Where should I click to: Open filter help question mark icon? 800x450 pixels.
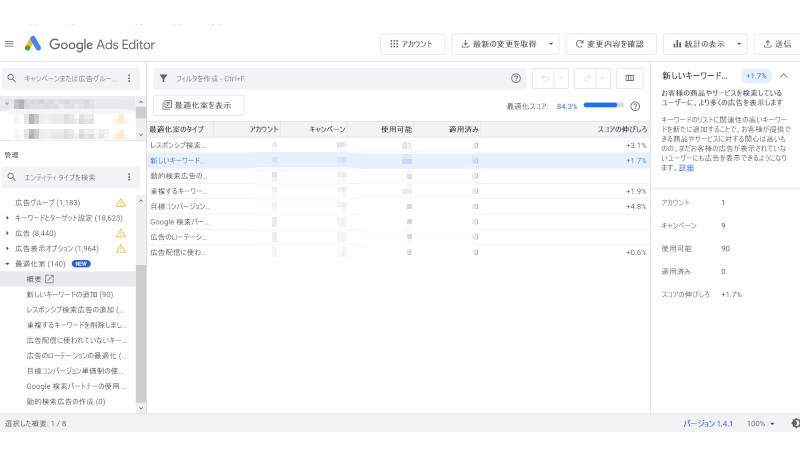point(516,78)
